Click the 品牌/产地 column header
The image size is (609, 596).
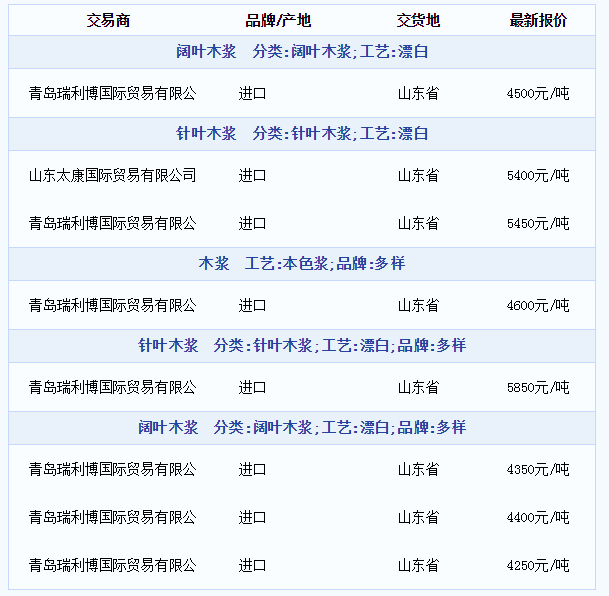coord(278,20)
